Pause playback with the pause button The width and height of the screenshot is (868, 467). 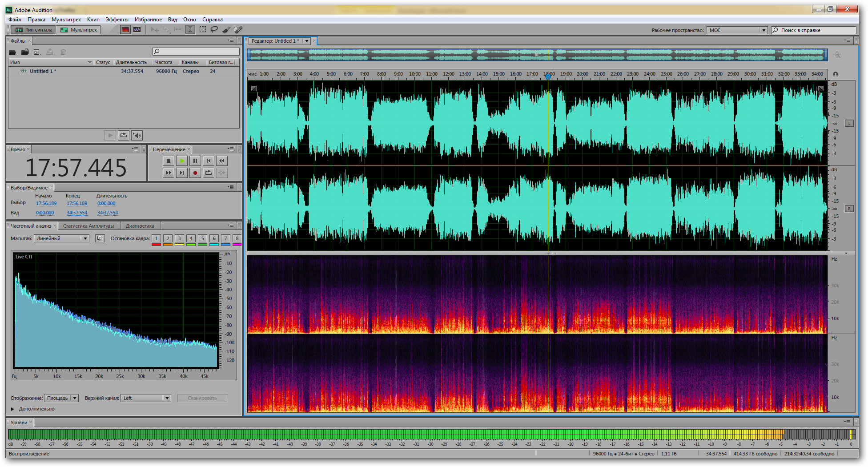pyautogui.click(x=195, y=161)
